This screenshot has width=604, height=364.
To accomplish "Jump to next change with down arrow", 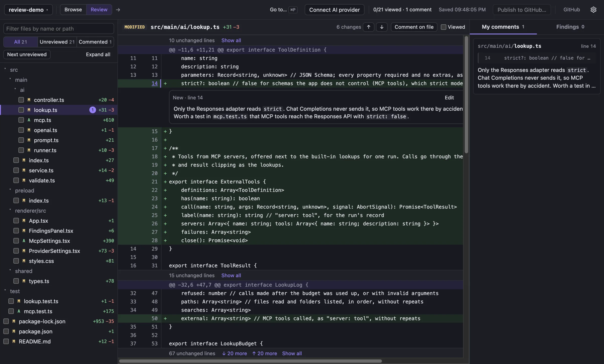I will (x=382, y=27).
